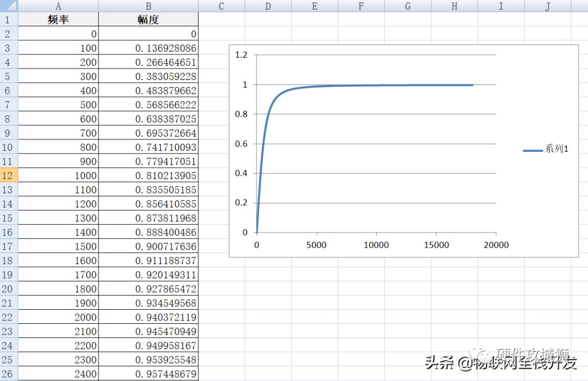The width and height of the screenshot is (588, 381).
Task: Select row 20 header
Action: click(9, 289)
